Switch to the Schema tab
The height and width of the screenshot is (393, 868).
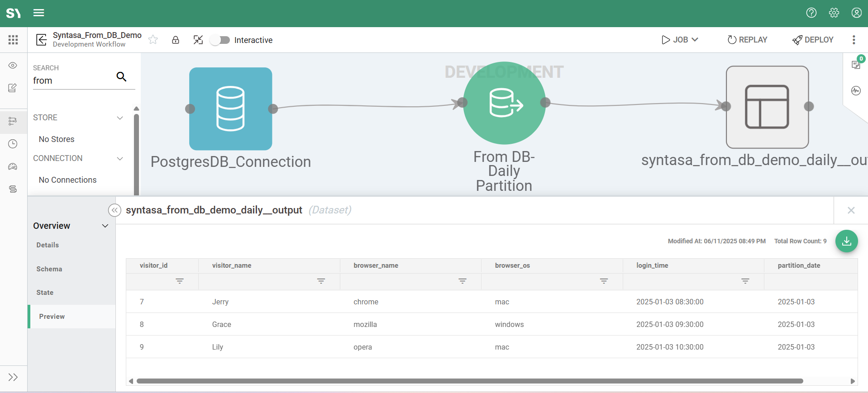[x=49, y=269]
